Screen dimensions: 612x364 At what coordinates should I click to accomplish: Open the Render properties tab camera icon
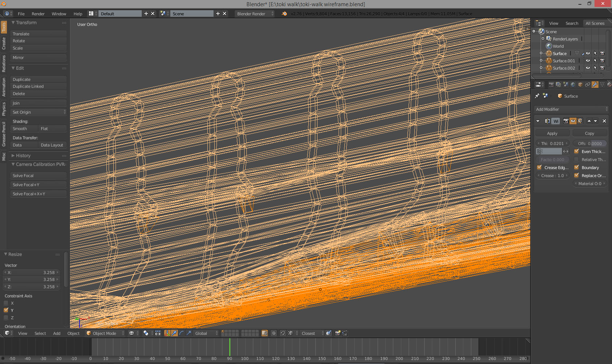(x=551, y=85)
